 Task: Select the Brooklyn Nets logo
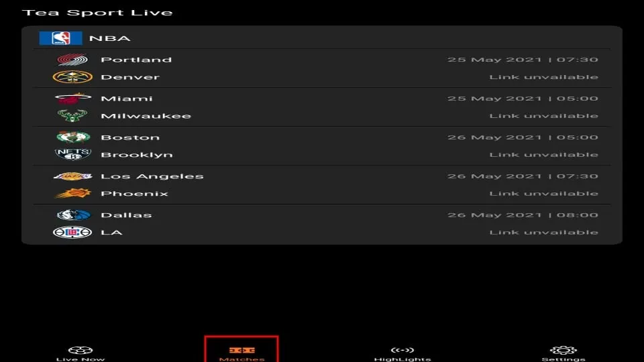(72, 154)
